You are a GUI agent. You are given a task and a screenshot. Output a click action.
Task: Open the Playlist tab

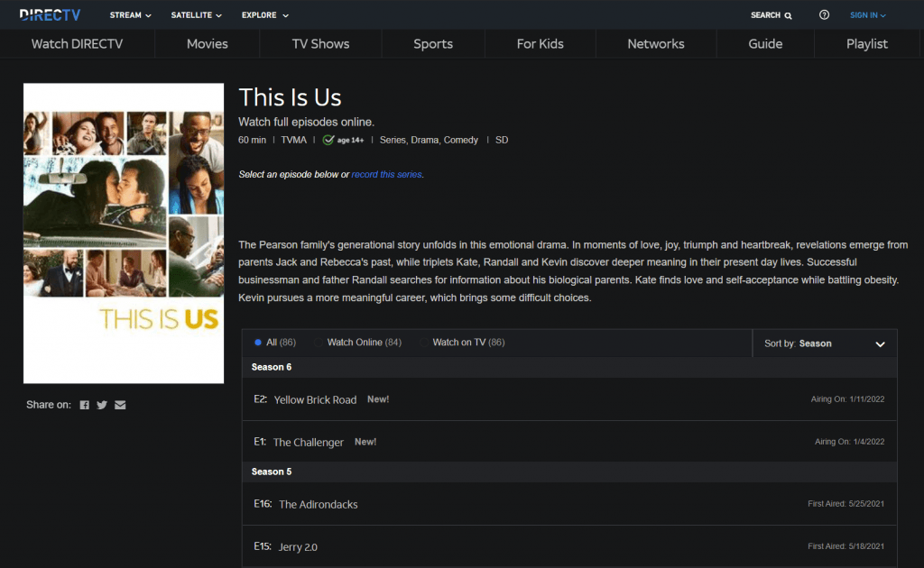tap(867, 43)
